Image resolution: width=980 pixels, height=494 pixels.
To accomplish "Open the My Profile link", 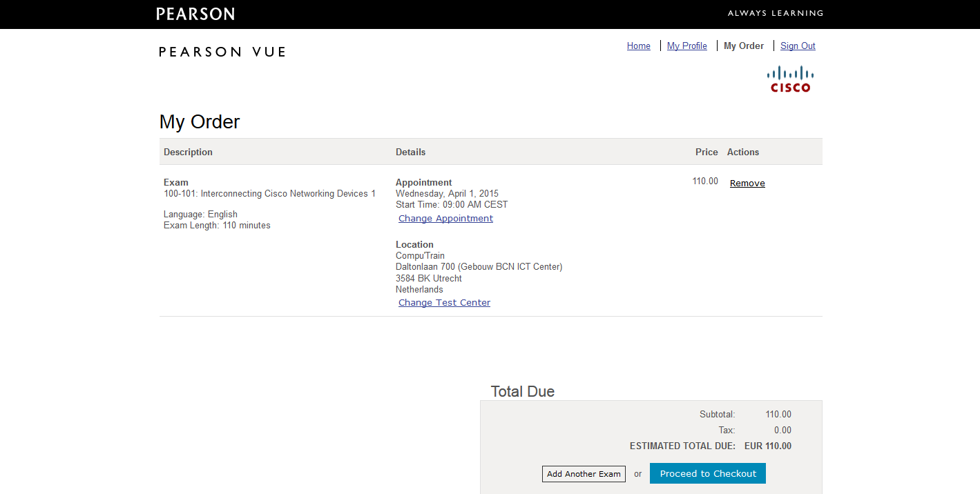I will point(687,46).
